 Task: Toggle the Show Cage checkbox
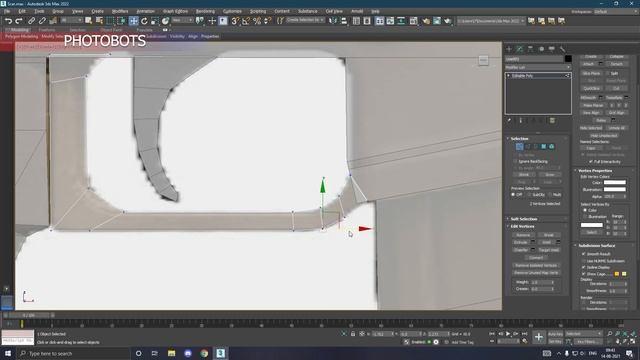pyautogui.click(x=584, y=274)
